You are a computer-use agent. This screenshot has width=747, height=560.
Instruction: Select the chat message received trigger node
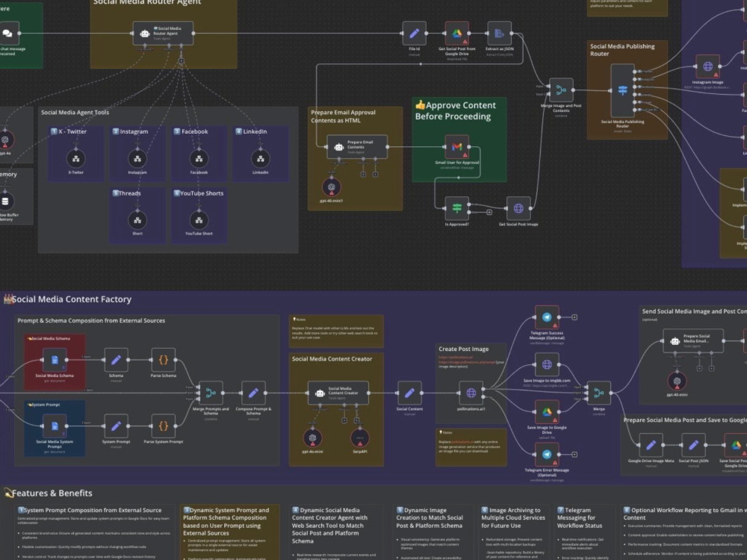(x=7, y=34)
